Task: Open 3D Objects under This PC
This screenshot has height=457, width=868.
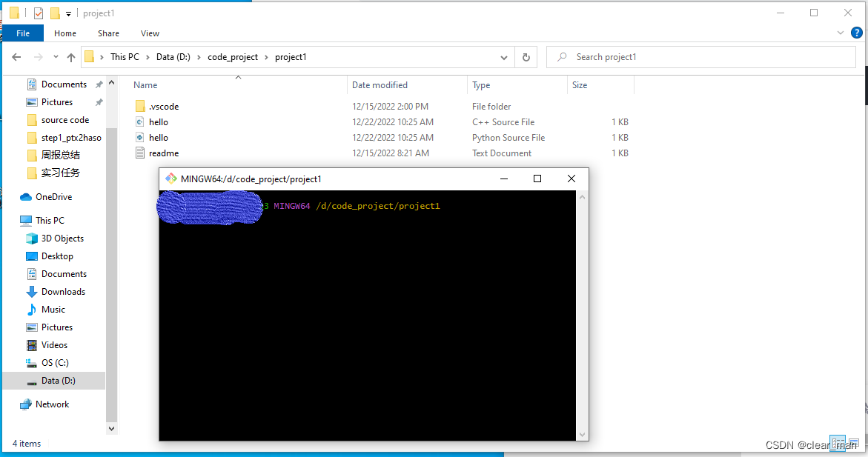Action: (x=62, y=238)
